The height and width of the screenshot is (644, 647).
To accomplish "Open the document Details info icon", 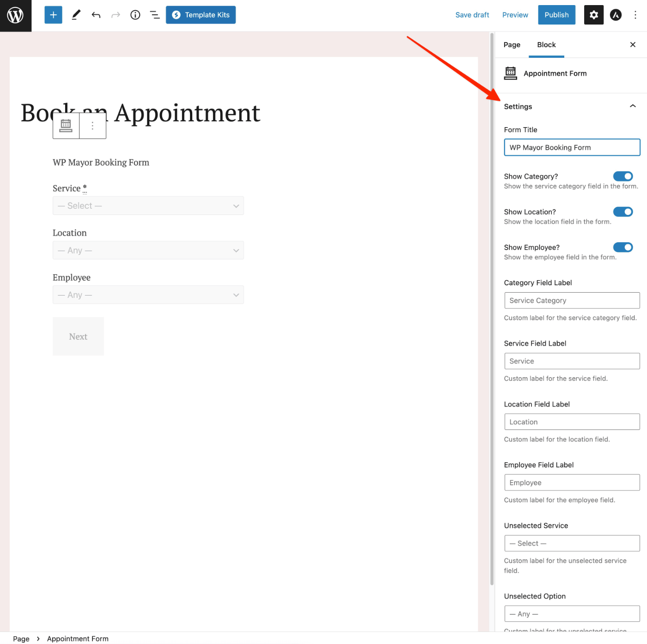I will [x=135, y=15].
